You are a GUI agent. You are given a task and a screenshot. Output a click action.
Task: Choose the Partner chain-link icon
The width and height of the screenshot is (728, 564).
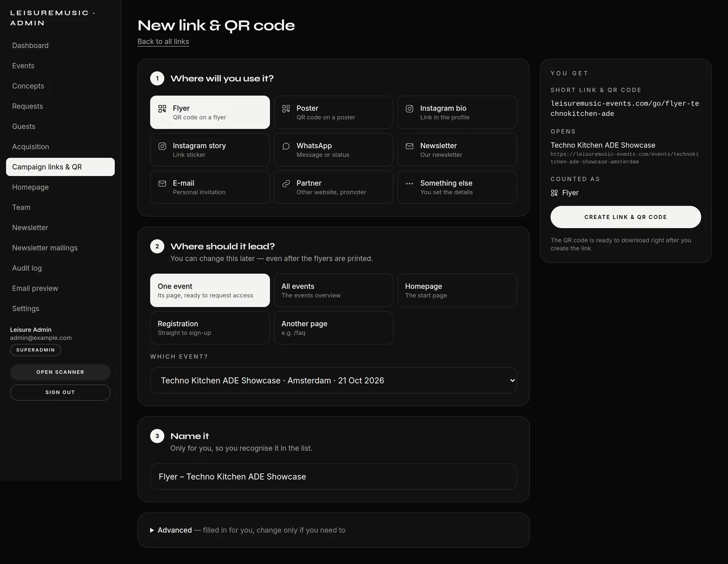coord(286,183)
